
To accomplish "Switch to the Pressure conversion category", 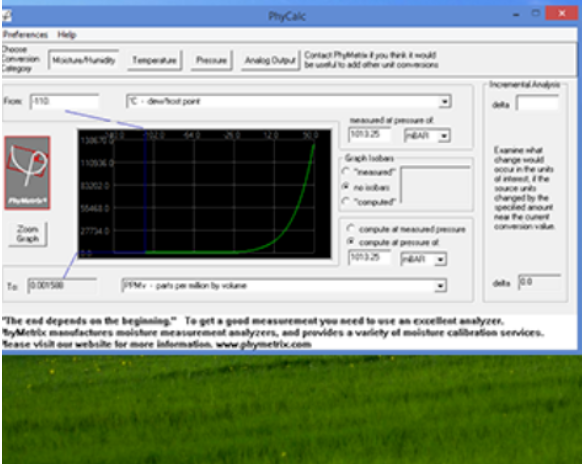I will [211, 60].
